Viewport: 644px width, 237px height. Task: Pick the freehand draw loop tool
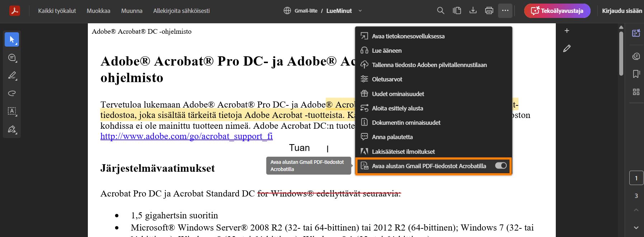point(12,93)
